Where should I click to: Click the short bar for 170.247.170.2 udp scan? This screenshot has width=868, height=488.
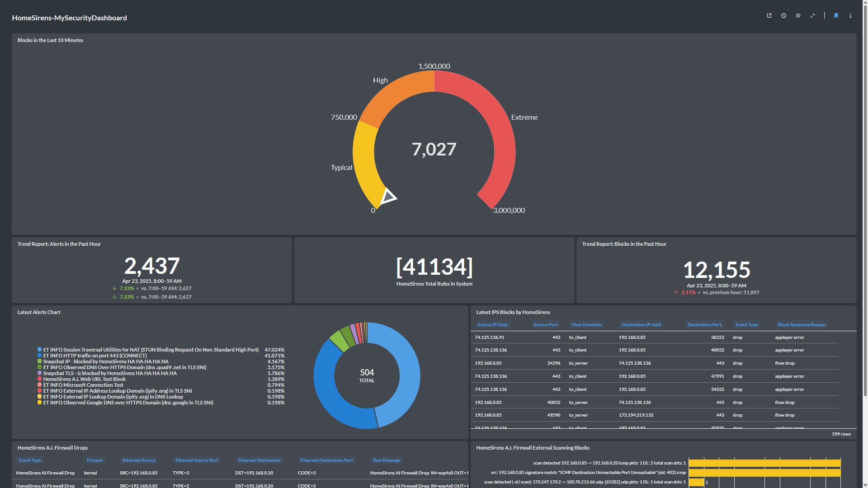(696, 482)
